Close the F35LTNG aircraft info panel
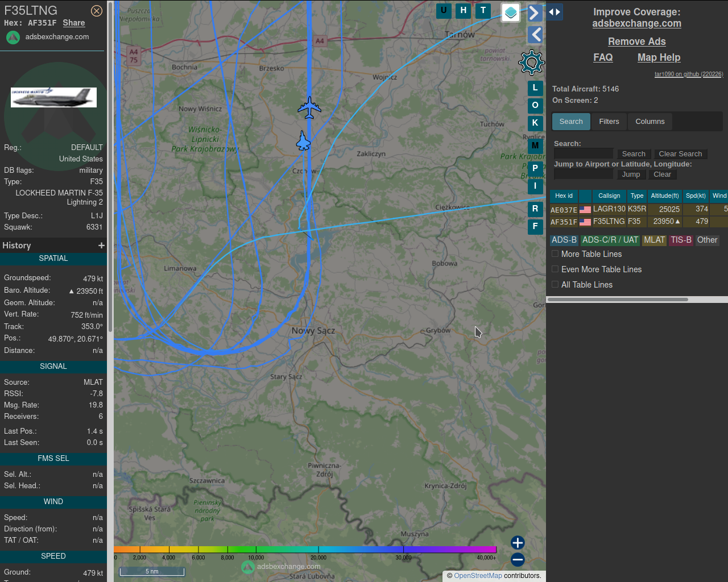 point(97,11)
